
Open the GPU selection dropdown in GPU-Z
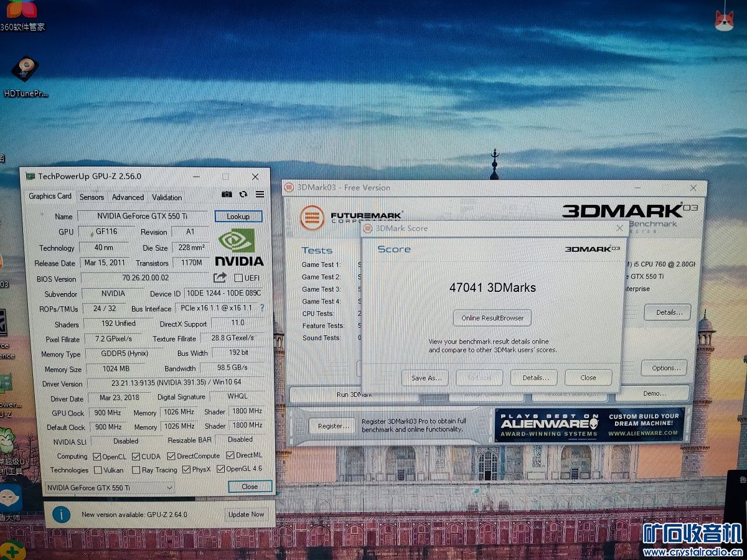click(x=110, y=488)
